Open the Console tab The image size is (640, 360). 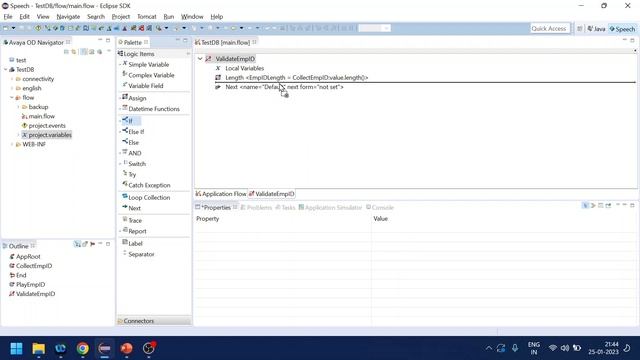(380, 207)
